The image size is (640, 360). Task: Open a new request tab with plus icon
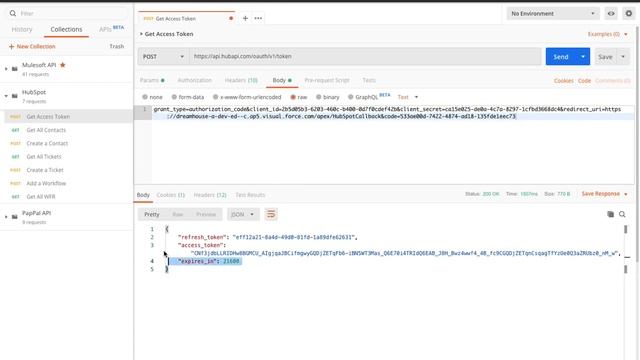point(245,18)
